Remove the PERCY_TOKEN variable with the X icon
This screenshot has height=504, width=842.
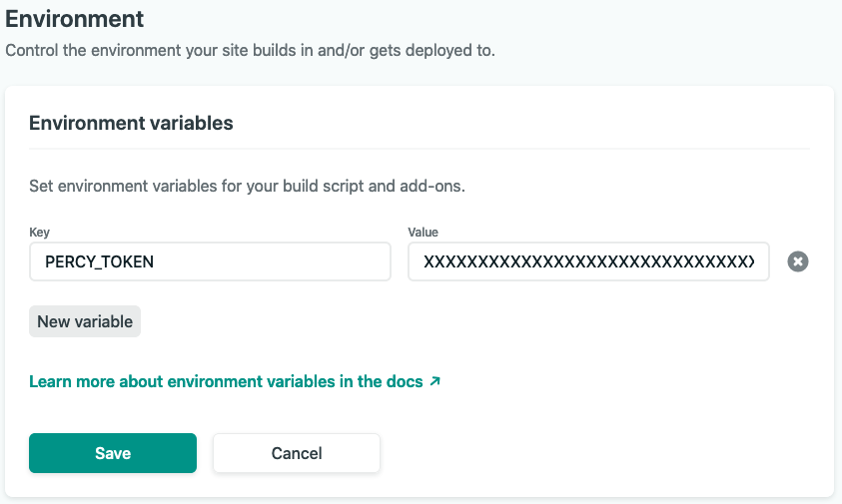click(797, 261)
